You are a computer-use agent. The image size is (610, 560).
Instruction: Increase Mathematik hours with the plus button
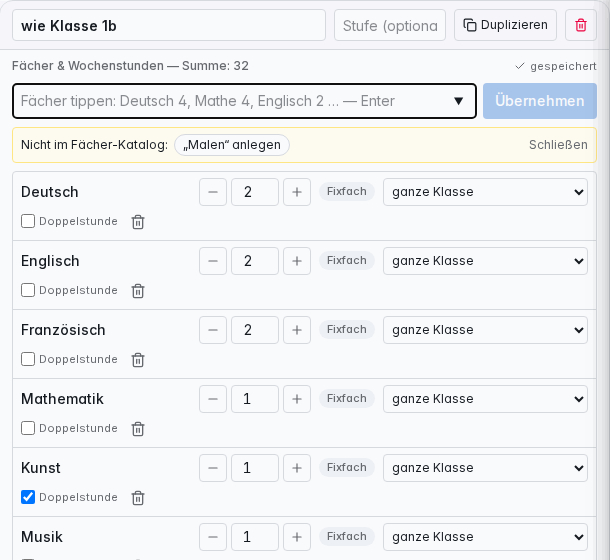(297, 399)
